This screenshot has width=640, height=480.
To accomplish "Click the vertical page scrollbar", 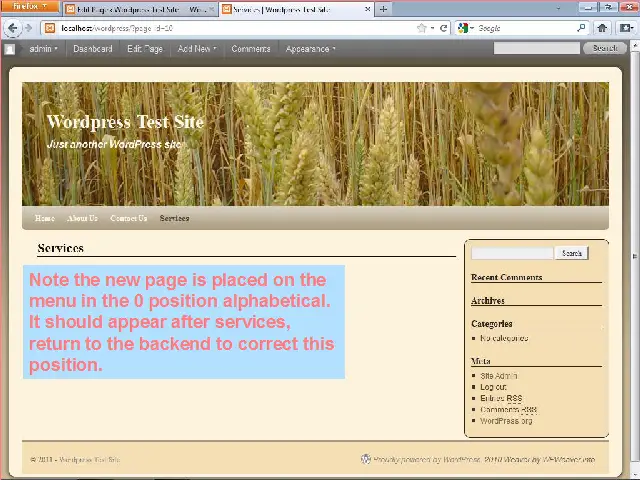I will point(635,257).
